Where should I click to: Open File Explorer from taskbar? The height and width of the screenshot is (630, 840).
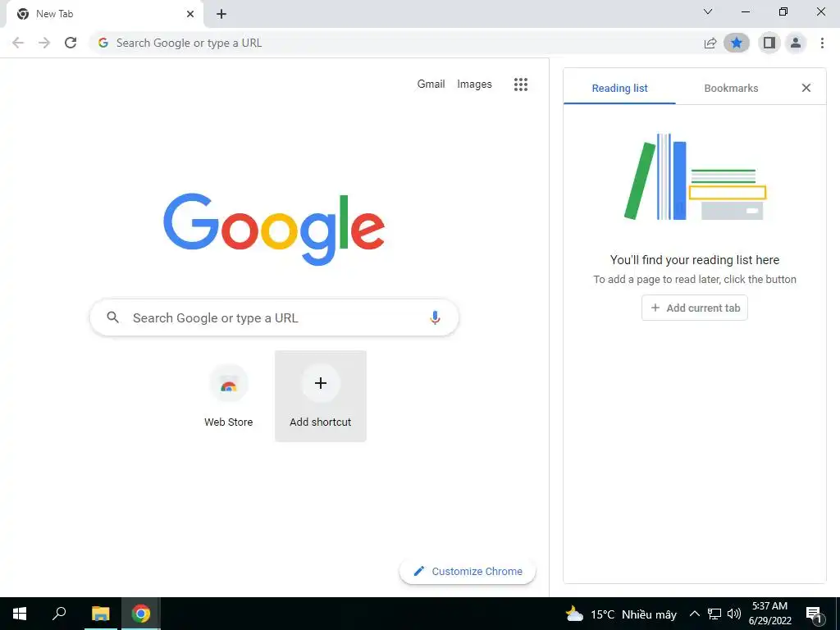pyautogui.click(x=100, y=614)
